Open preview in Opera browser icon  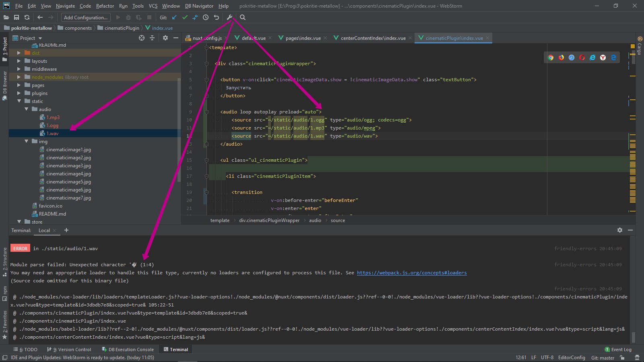point(582,58)
